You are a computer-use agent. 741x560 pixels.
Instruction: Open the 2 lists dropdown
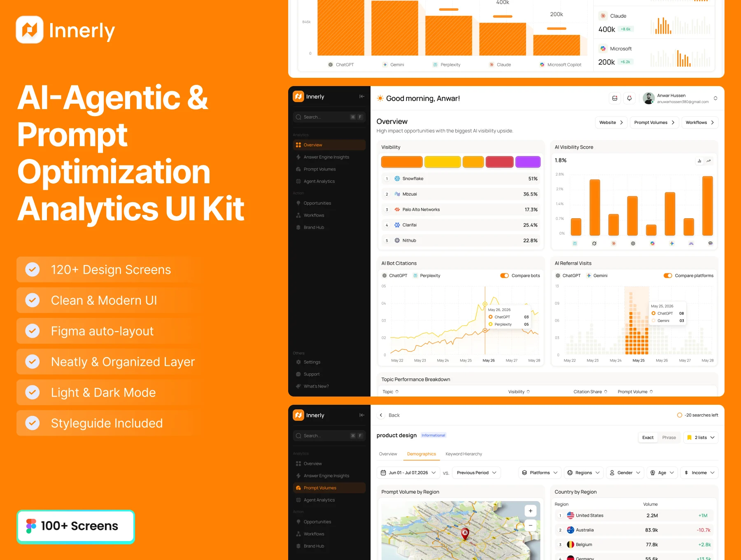point(701,437)
